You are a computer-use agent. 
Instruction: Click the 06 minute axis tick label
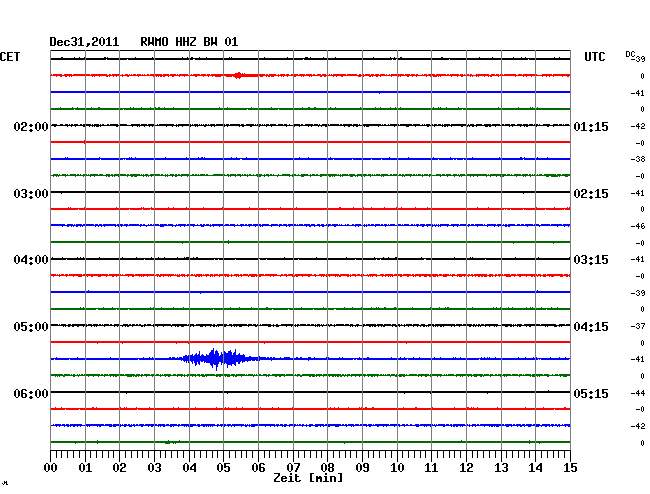(x=258, y=467)
